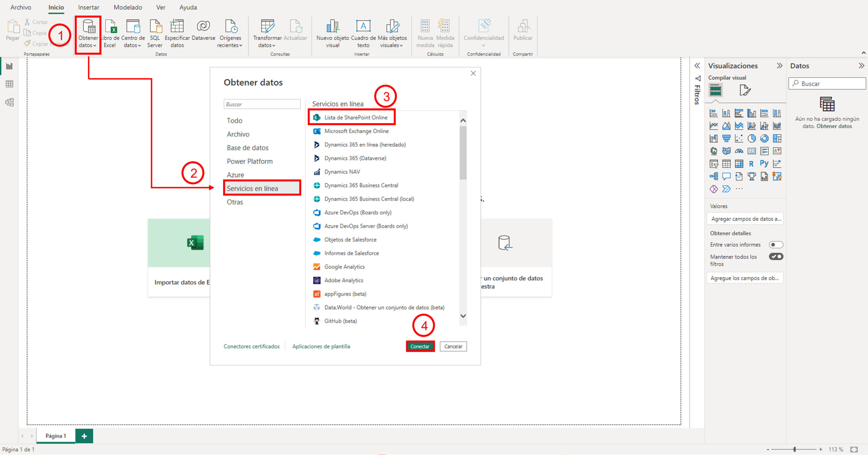Select the Servicios en línea category
Image resolution: width=868 pixels, height=455 pixels.
tap(262, 188)
